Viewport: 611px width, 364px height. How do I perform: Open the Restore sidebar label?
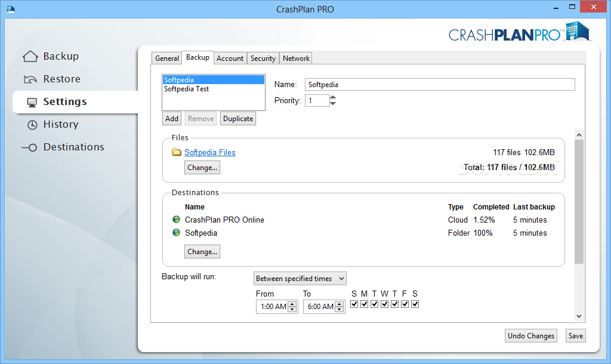click(x=61, y=79)
